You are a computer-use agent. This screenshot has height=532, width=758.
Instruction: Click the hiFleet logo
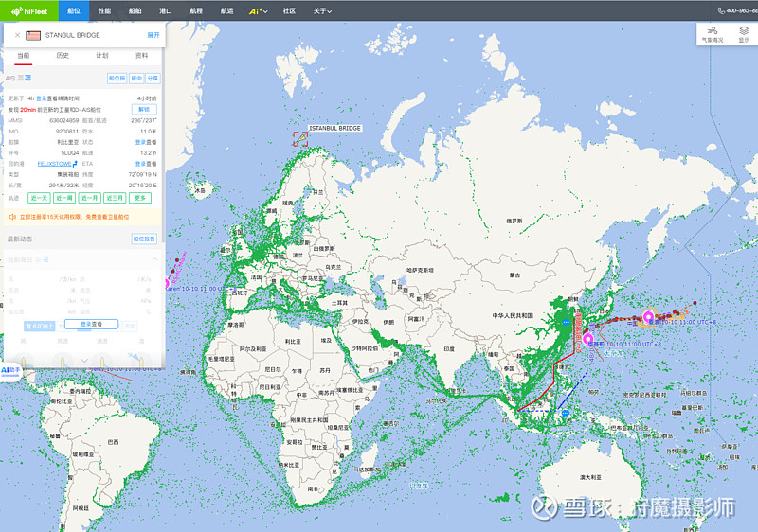tap(29, 10)
